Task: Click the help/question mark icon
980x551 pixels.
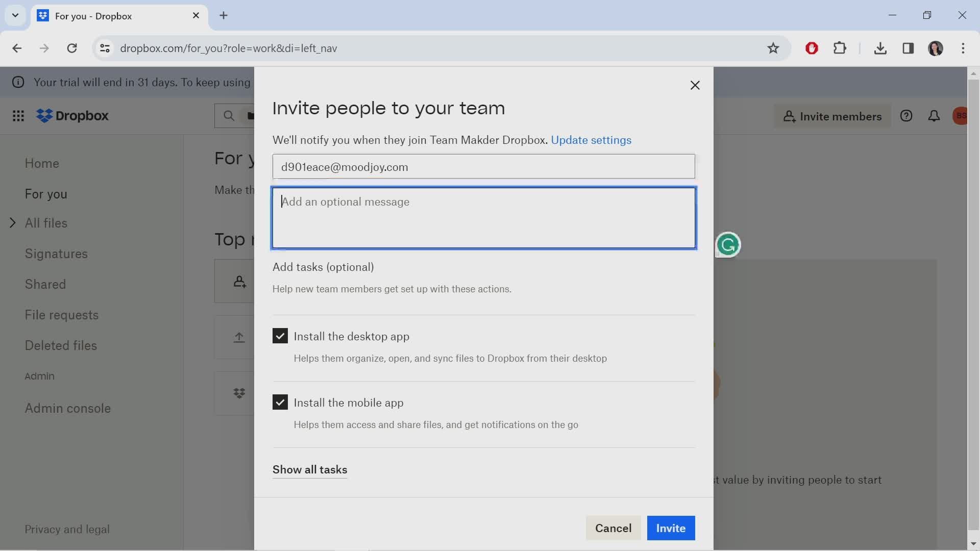Action: tap(906, 116)
